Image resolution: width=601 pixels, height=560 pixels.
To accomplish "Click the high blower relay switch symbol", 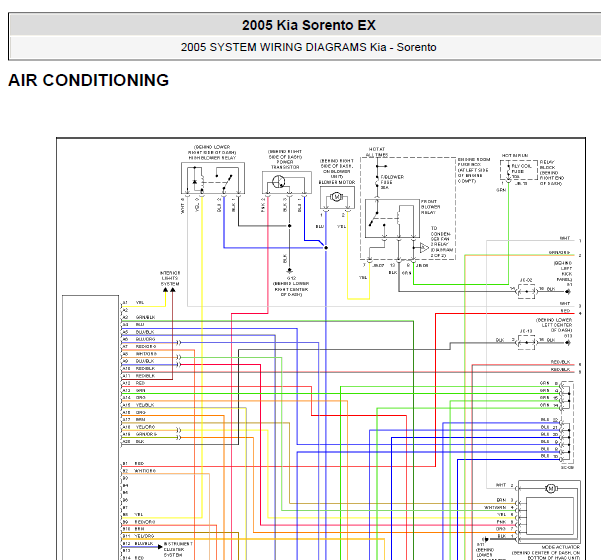I will (x=227, y=181).
